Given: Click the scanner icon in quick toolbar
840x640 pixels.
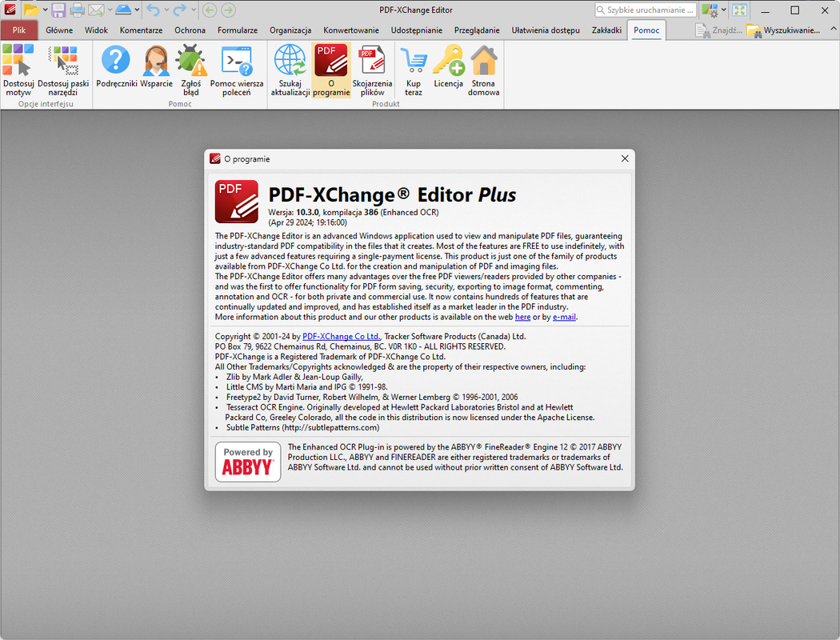Looking at the screenshot, I should [123, 10].
